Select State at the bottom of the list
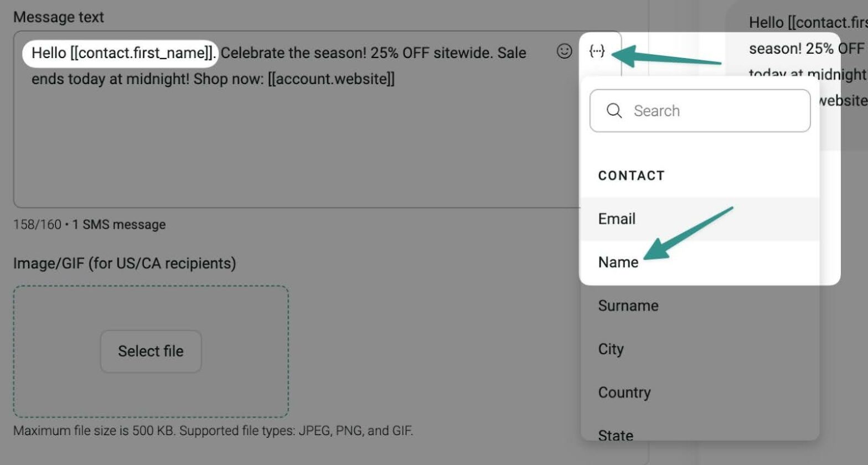 point(616,435)
